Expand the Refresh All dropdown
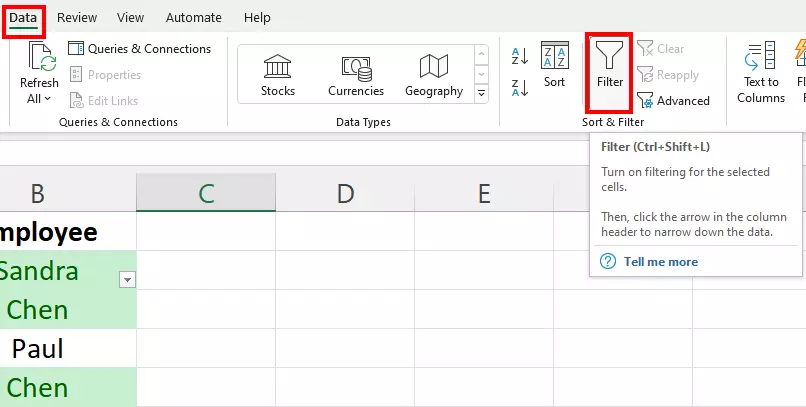 (x=39, y=99)
